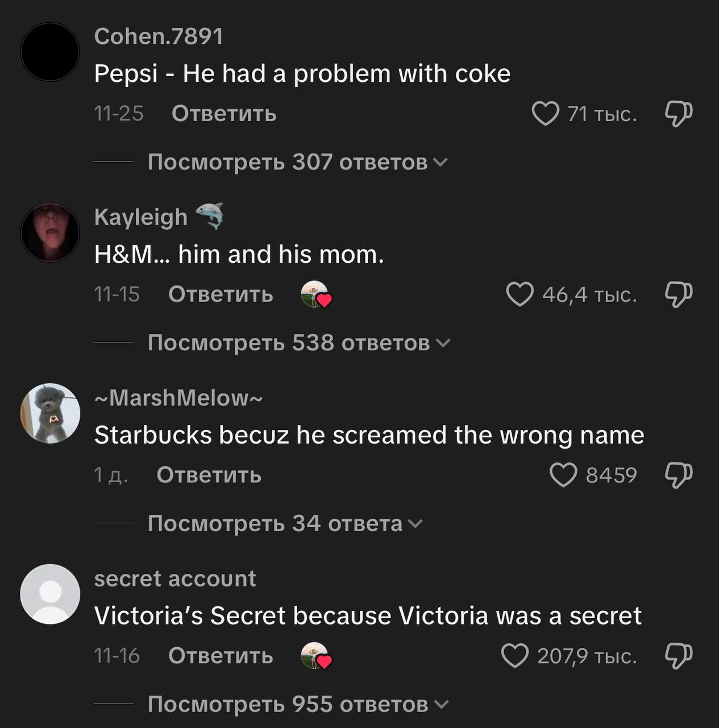The height and width of the screenshot is (728, 719).
Task: Open ~MarshMelow~'s dog avatar
Action: tap(50, 413)
